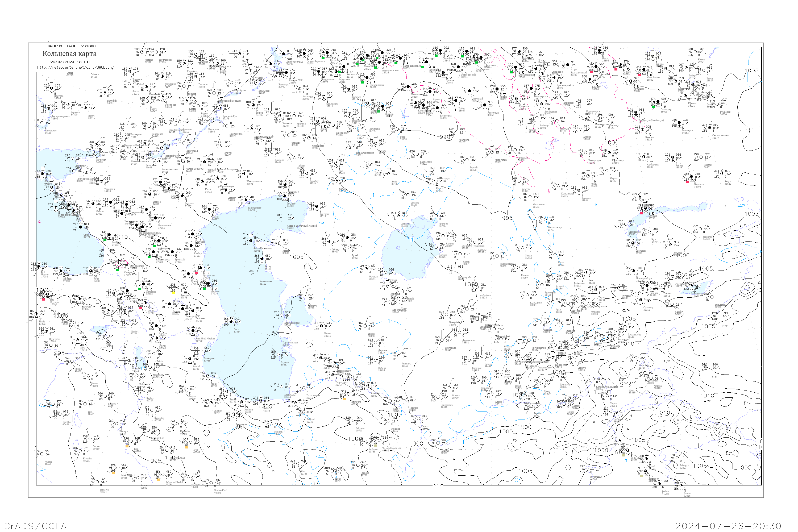
Task: Click the Торгай station circle symbol
Action: click(x=467, y=160)
